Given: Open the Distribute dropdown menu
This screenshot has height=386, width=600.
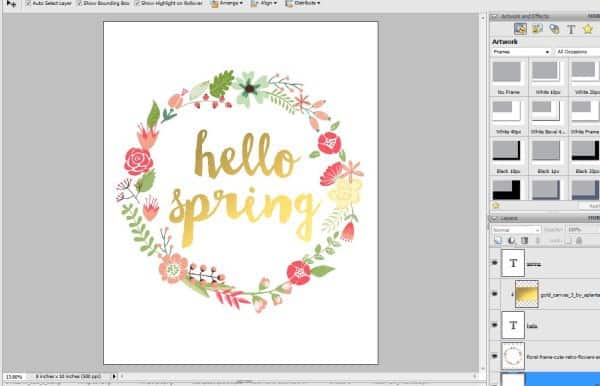Looking at the screenshot, I should click(x=303, y=3).
